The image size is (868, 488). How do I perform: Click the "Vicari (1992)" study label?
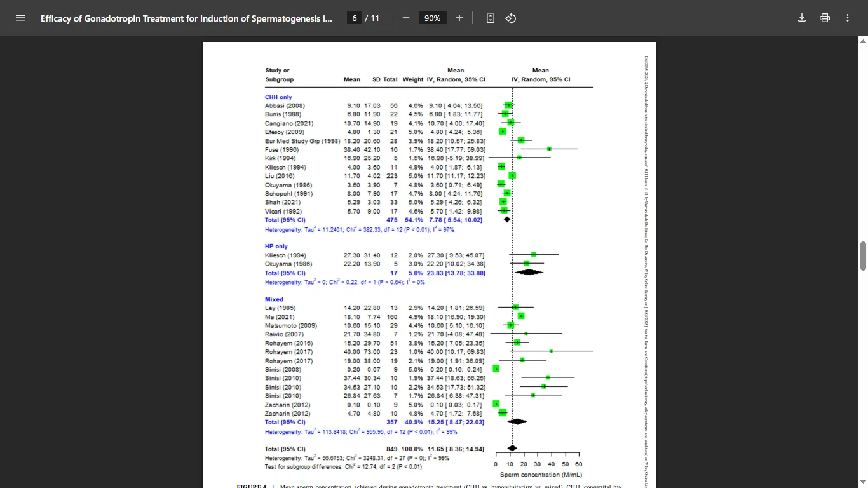coord(283,211)
